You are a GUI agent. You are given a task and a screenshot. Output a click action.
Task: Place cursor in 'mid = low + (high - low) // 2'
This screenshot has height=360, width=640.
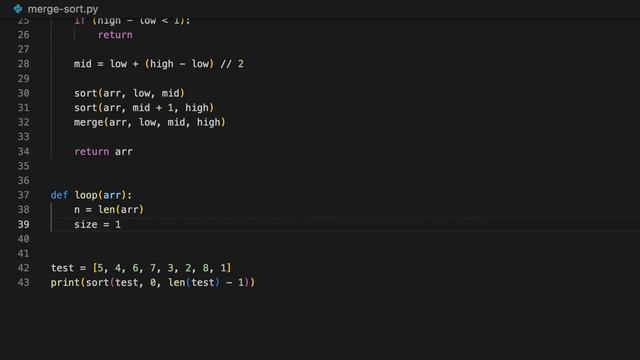(x=159, y=64)
